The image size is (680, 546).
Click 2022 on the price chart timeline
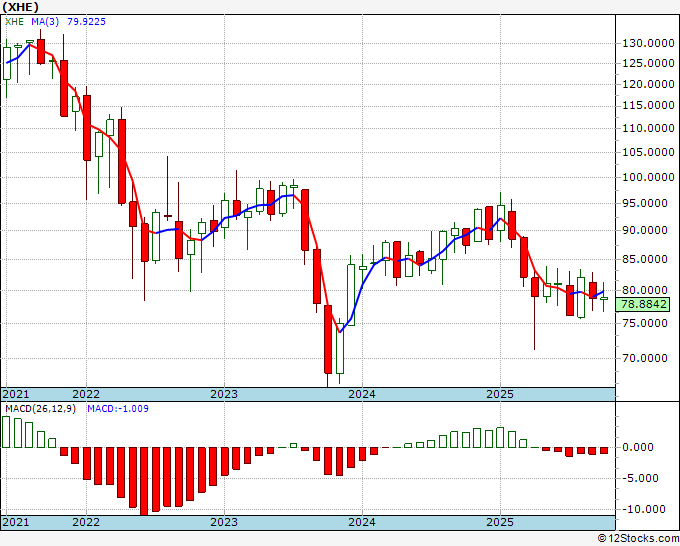[x=86, y=394]
